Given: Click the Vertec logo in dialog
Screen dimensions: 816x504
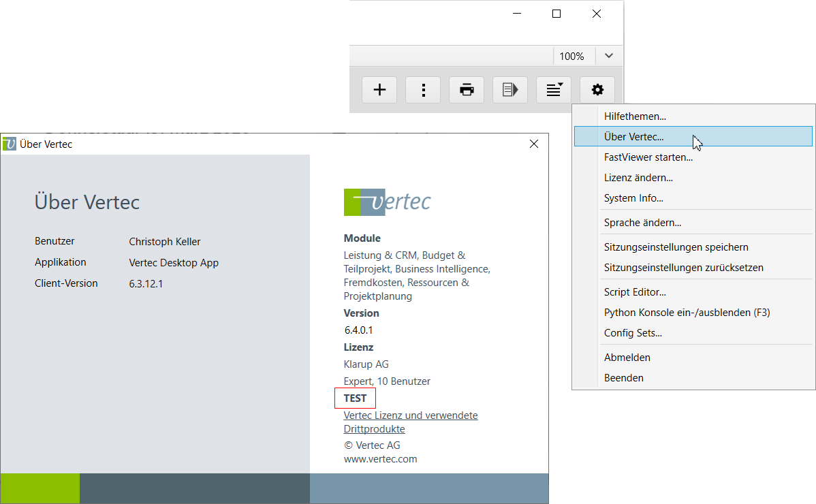Looking at the screenshot, I should (x=387, y=202).
